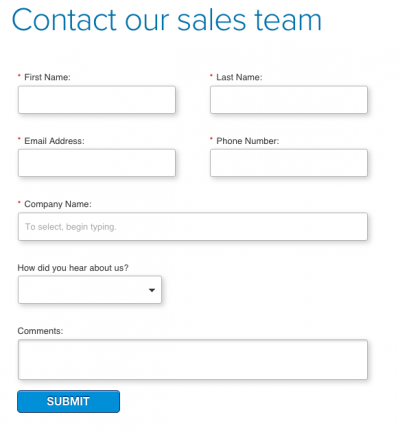Submit the form with the SUBMIT button

coord(68,401)
